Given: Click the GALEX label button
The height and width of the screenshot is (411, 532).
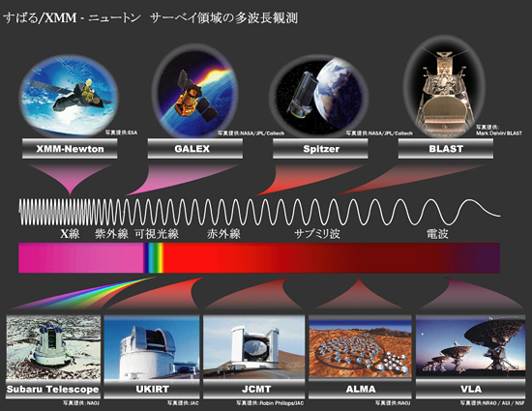Looking at the screenshot, I should [195, 149].
